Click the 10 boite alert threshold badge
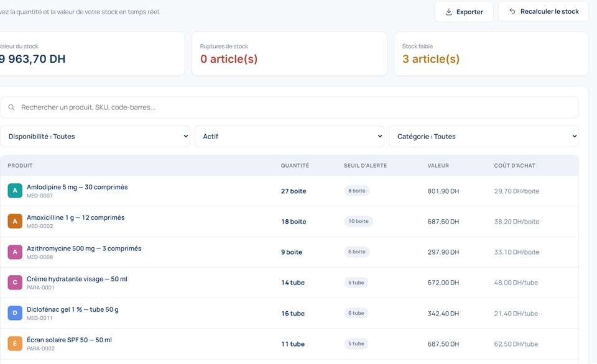 pos(359,221)
